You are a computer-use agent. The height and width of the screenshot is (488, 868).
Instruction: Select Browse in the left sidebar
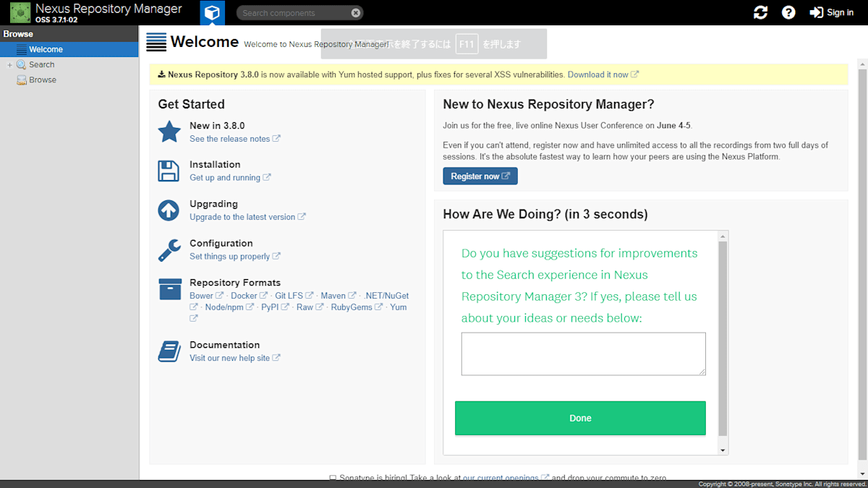(42, 80)
